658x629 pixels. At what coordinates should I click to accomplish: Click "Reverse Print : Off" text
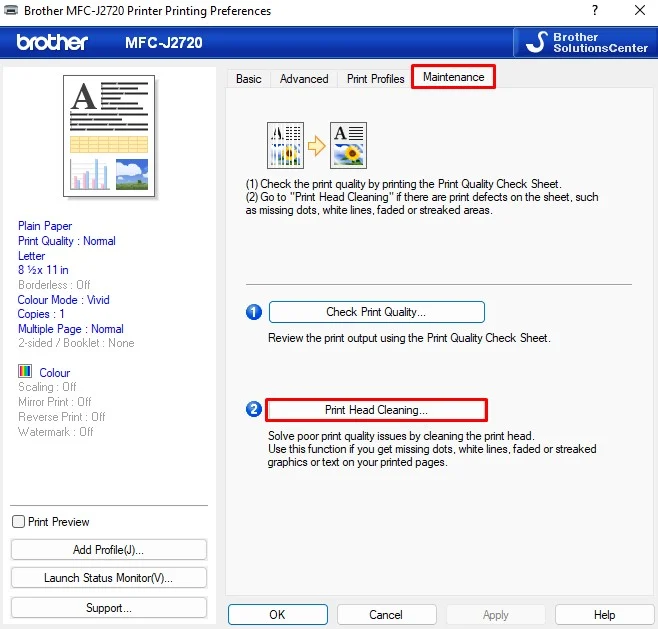[x=62, y=417]
